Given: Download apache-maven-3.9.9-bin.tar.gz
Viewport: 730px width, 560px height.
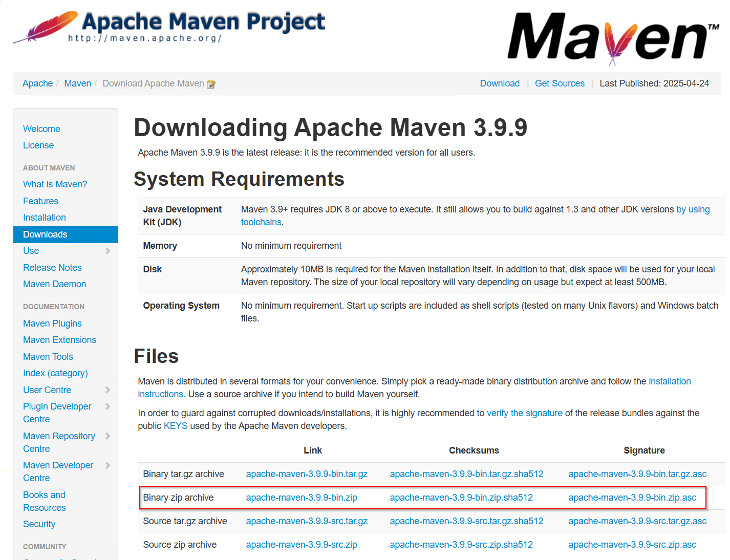Looking at the screenshot, I should pos(307,474).
